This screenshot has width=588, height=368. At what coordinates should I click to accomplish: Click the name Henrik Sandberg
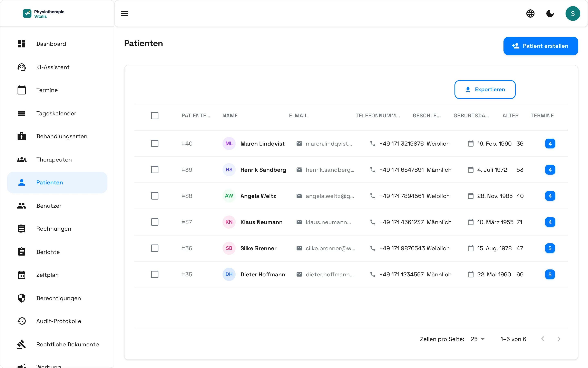263,170
